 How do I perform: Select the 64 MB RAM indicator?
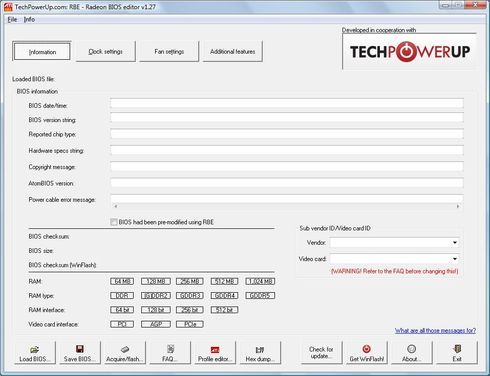coord(122,281)
